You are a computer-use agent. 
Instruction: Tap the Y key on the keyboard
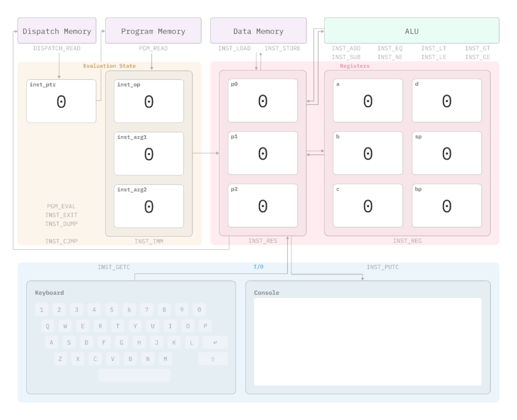pyautogui.click(x=135, y=326)
